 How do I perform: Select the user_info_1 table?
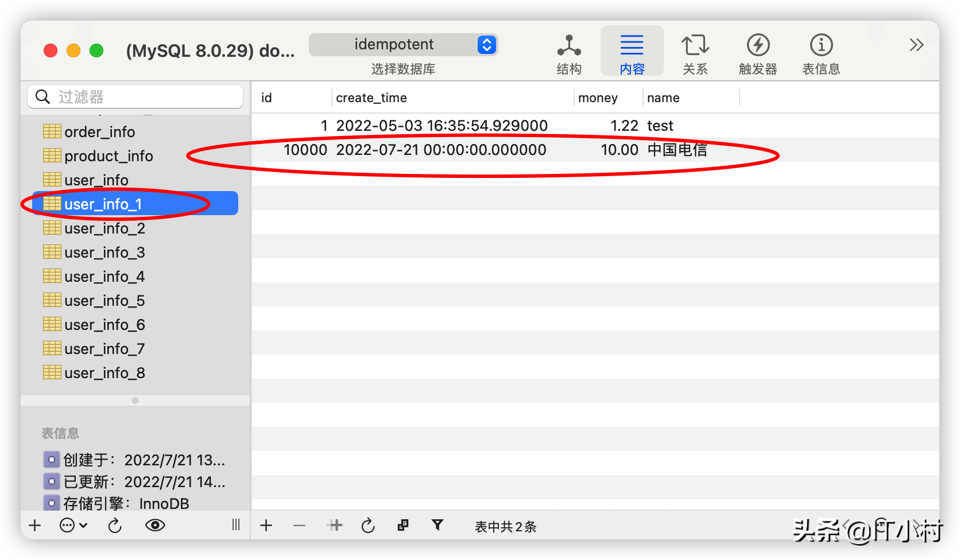pos(136,204)
